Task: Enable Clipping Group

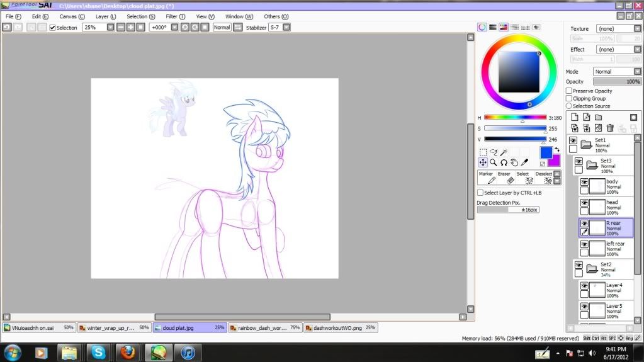Action: coord(569,99)
